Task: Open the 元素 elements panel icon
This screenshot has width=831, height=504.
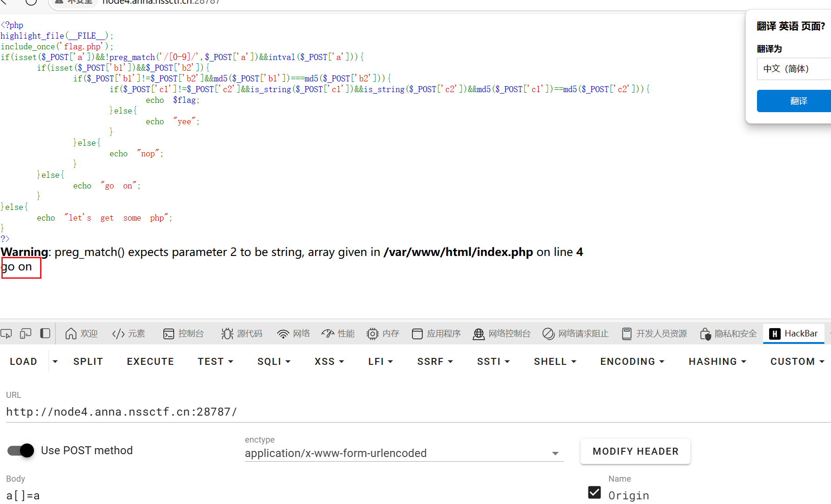Action: 118,334
